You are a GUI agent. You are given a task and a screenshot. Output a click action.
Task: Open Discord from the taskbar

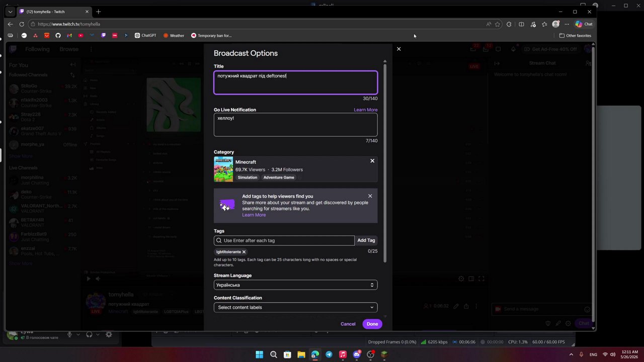click(357, 354)
